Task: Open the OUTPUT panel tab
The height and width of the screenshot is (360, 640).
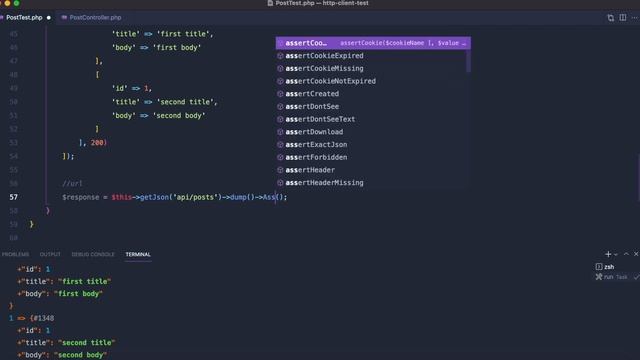Action: [x=50, y=254]
